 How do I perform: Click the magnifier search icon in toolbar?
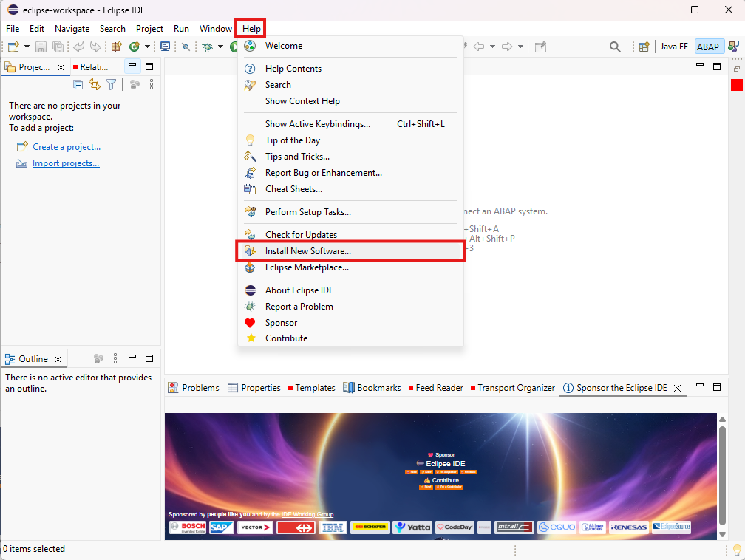(615, 47)
